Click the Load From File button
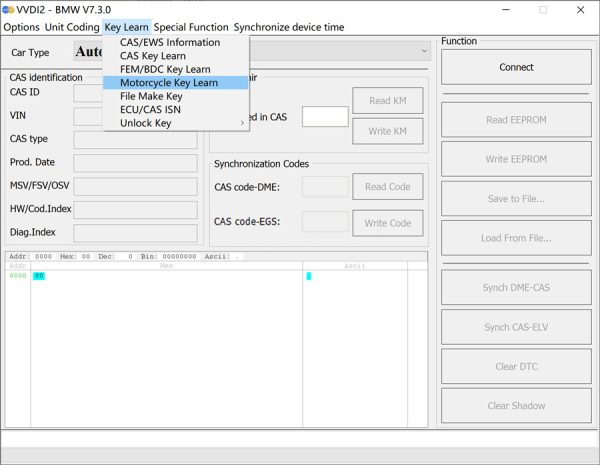Screen dimensions: 600x465 tap(516, 238)
